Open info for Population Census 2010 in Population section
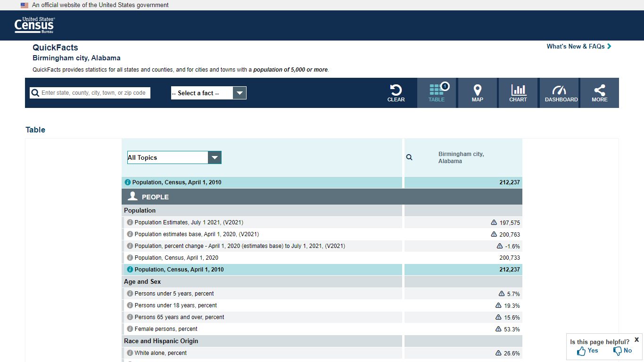The height and width of the screenshot is (362, 644). (130, 270)
